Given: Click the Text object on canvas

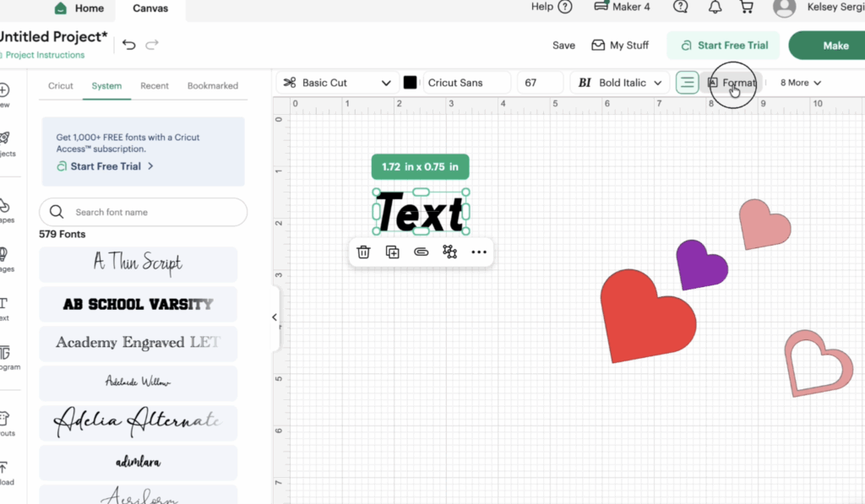Looking at the screenshot, I should 421,212.
